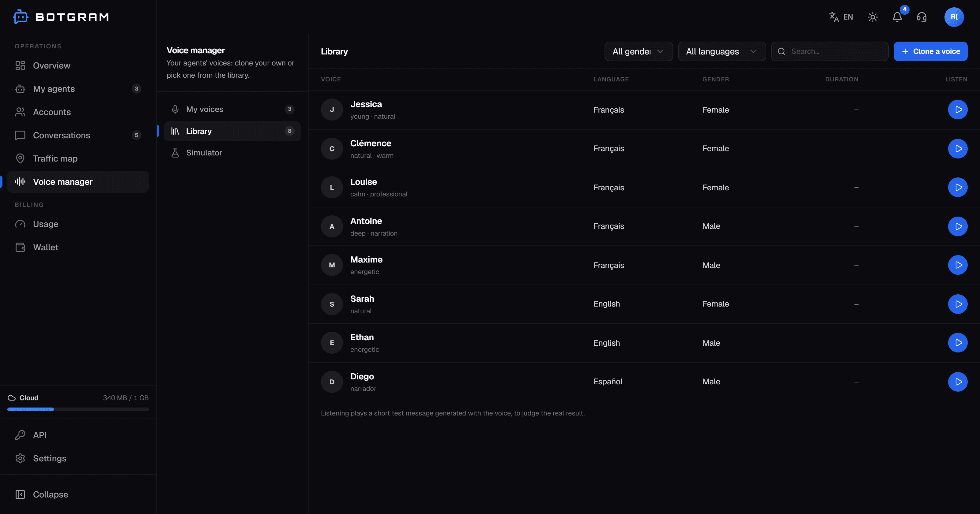
Task: Click the Cloud storage usage bar
Action: 78,409
